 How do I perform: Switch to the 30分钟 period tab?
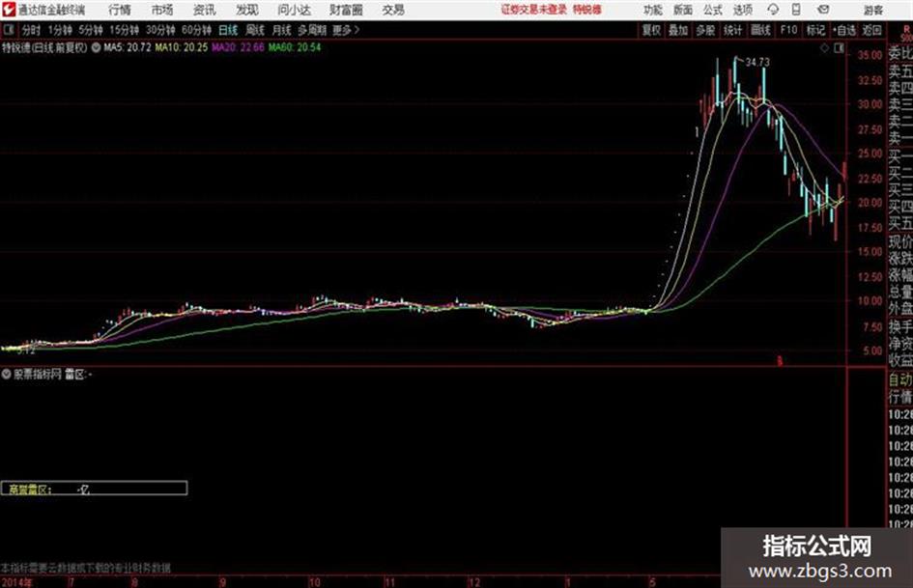(160, 30)
